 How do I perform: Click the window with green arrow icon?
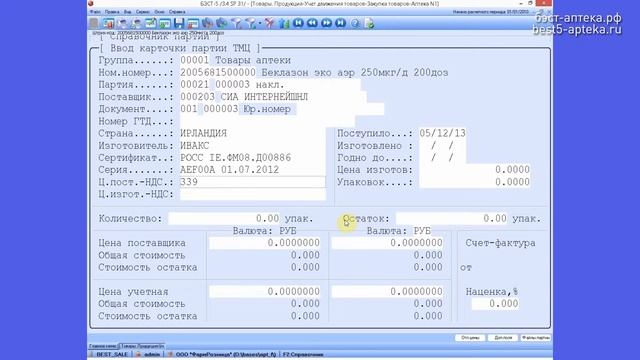pyautogui.click(x=165, y=23)
